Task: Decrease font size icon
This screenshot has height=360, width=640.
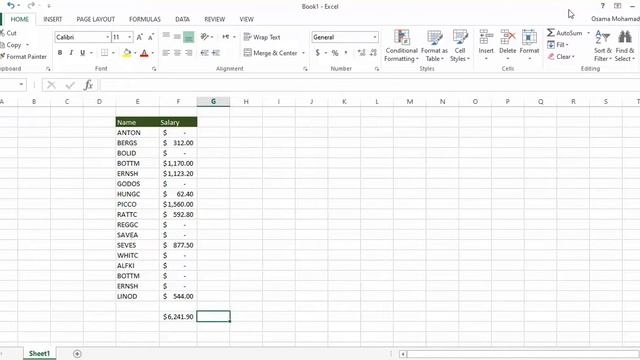Action: (x=151, y=37)
